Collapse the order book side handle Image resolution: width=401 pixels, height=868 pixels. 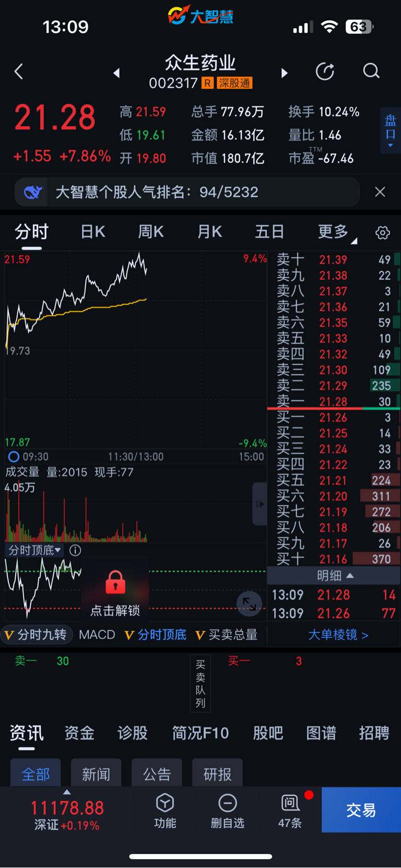point(260,504)
